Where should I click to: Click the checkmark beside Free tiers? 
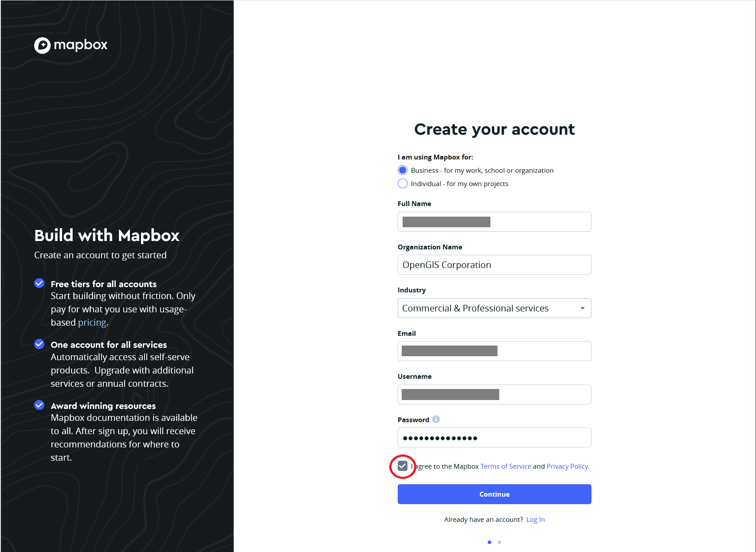(x=39, y=284)
